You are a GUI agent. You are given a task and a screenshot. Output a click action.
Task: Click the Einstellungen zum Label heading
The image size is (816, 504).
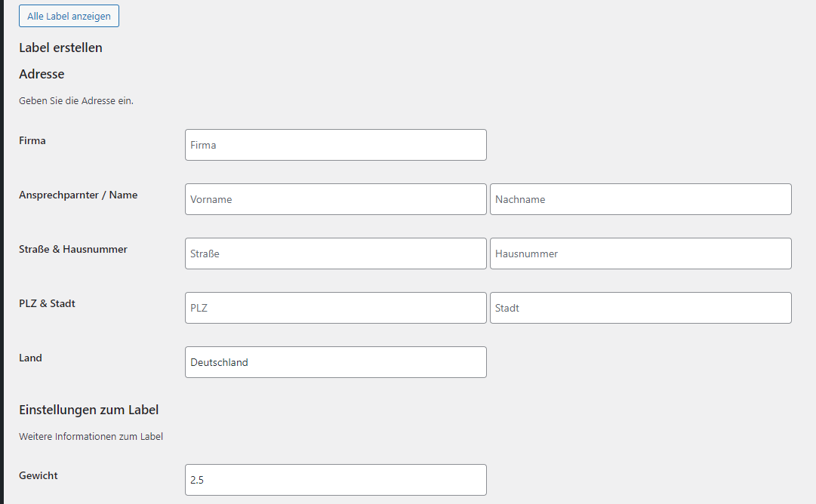click(88, 410)
